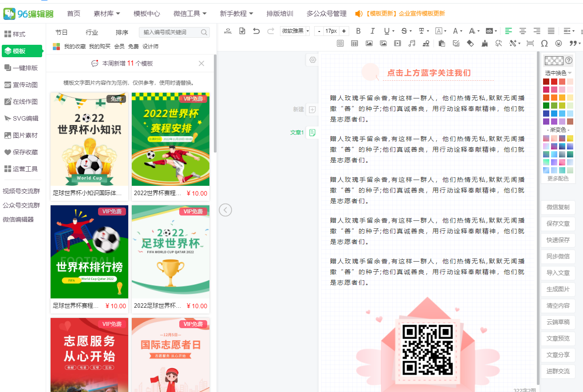Apply bold formatting

coord(358,31)
